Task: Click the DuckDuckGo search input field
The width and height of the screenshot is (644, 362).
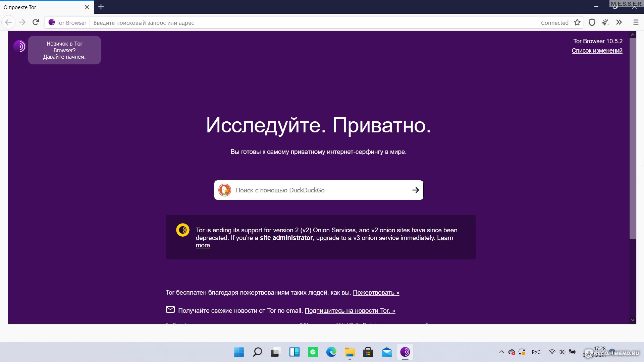Action: [x=318, y=190]
